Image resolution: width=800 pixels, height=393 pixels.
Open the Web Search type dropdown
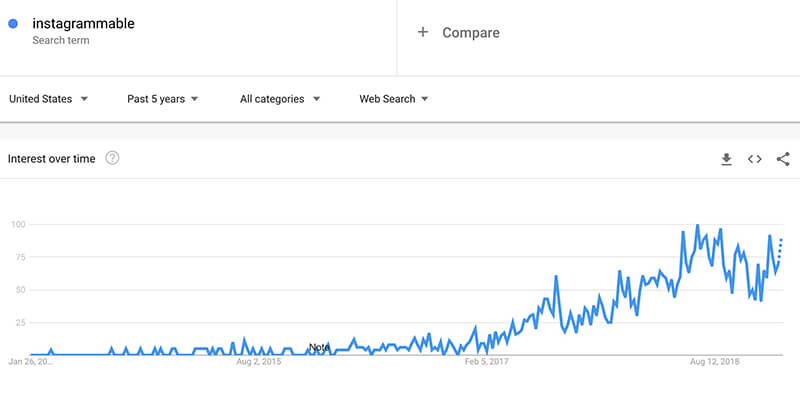click(393, 99)
